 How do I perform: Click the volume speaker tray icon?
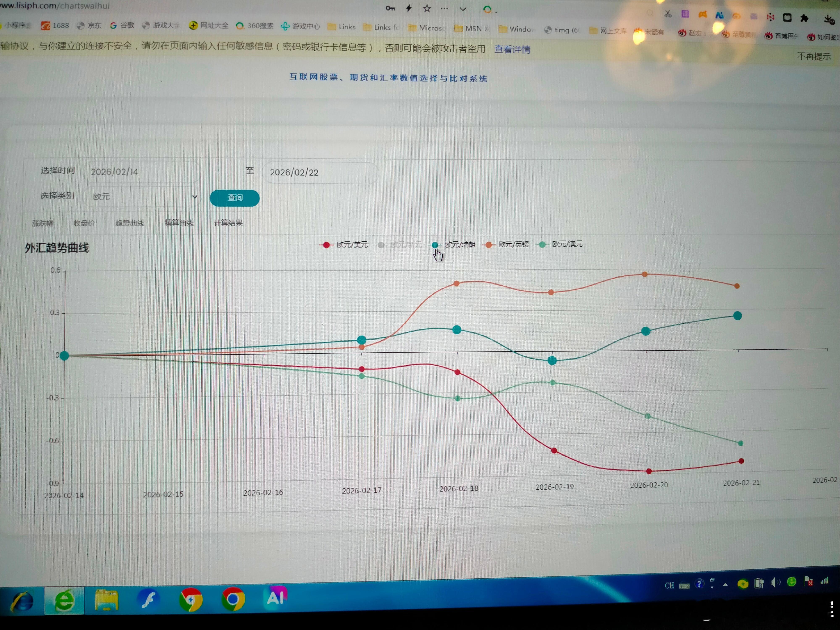[x=775, y=582]
